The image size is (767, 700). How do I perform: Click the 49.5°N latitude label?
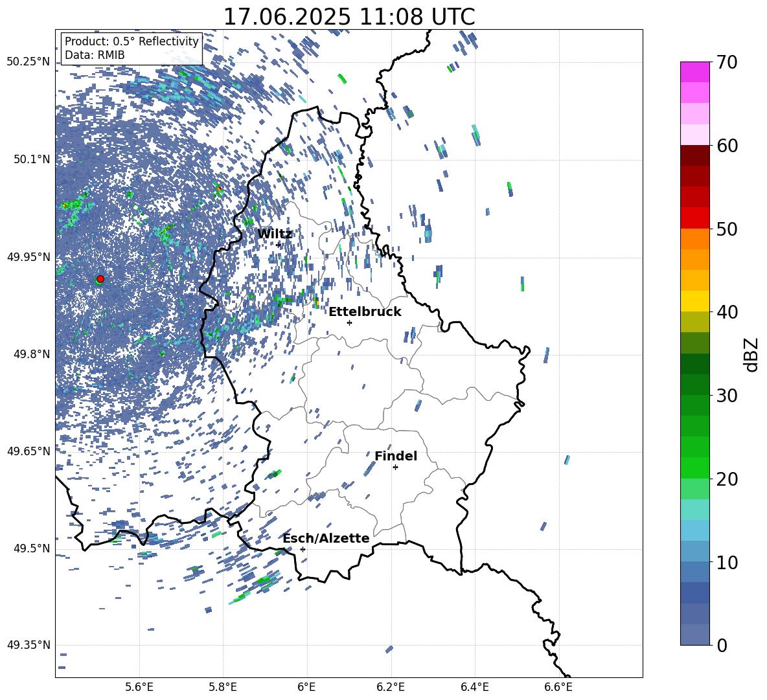point(31,548)
